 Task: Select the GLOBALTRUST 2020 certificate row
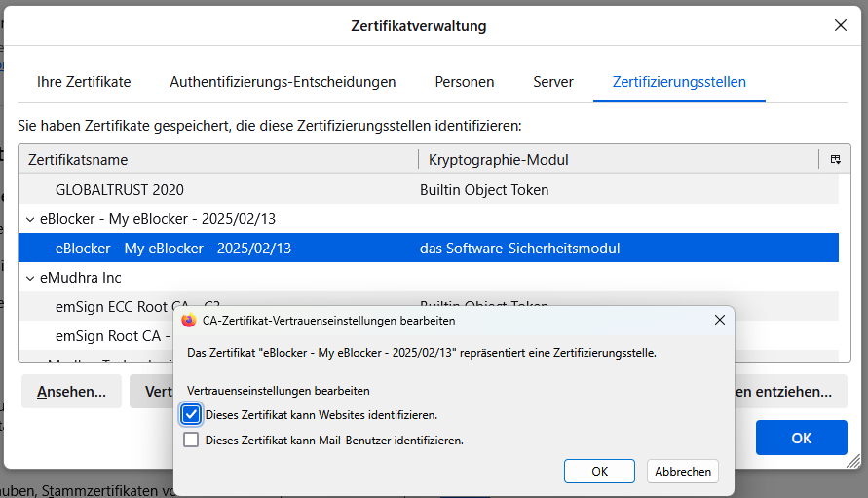(x=429, y=189)
